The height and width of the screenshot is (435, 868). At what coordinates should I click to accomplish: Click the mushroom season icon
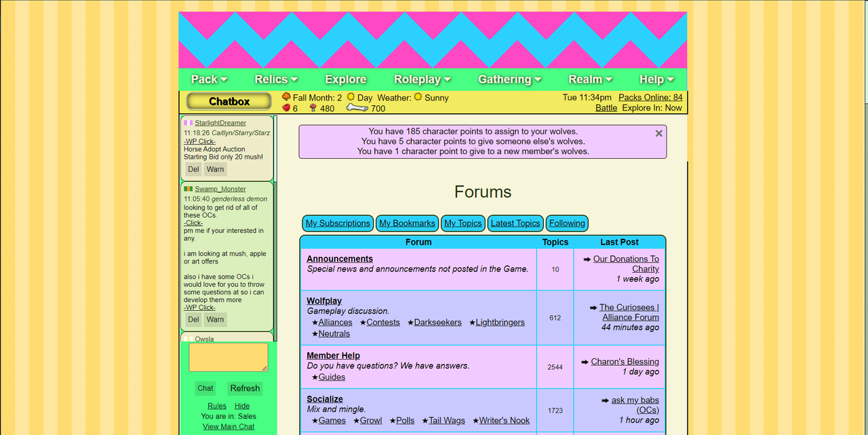coord(286,97)
